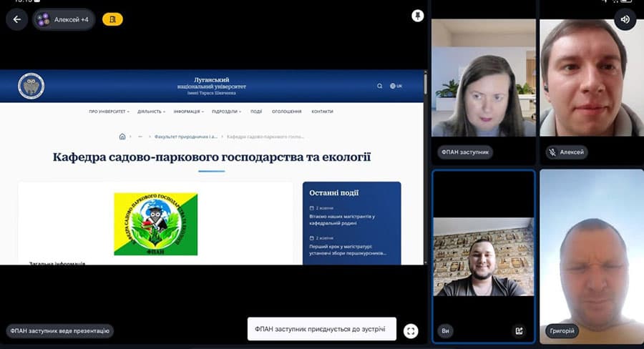Open 'Перший крок у магістратурі' event link
The width and height of the screenshot is (644, 349).
coord(348,250)
